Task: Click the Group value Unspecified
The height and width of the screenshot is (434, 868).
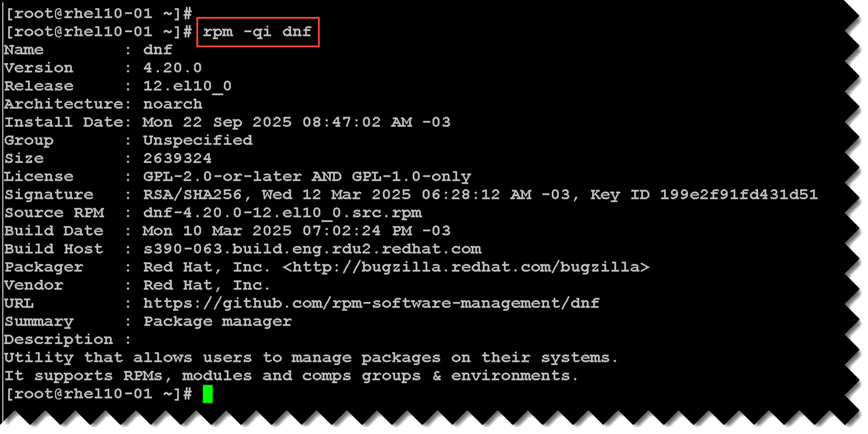Action: tap(197, 140)
